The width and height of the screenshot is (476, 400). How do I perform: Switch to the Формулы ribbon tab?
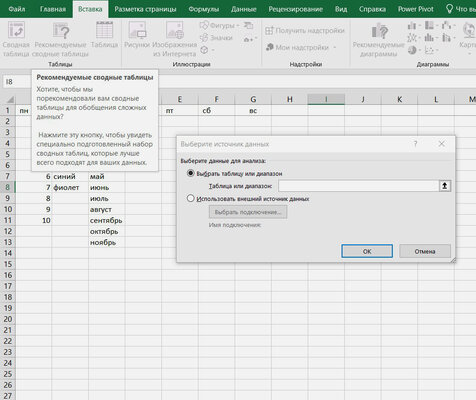204,9
